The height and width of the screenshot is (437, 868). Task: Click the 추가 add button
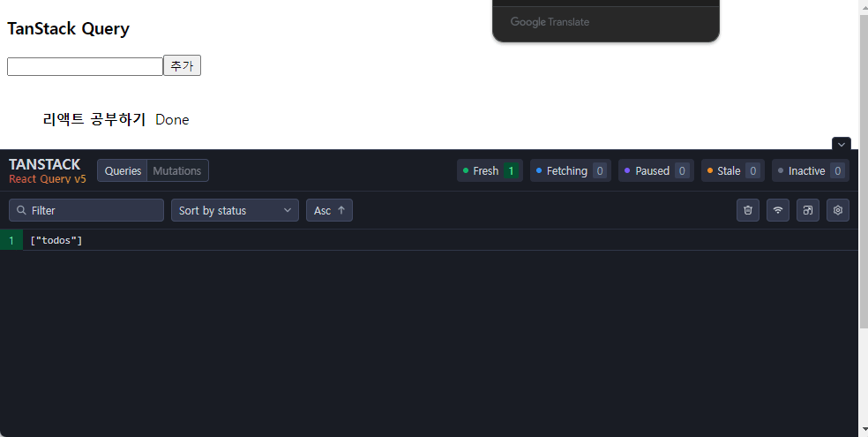pos(182,65)
